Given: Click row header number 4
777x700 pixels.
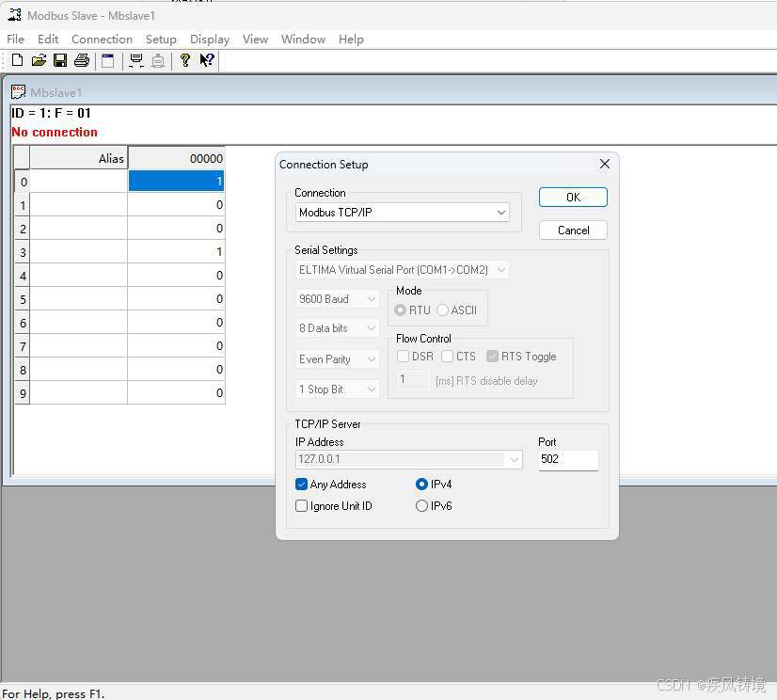Looking at the screenshot, I should point(23,276).
